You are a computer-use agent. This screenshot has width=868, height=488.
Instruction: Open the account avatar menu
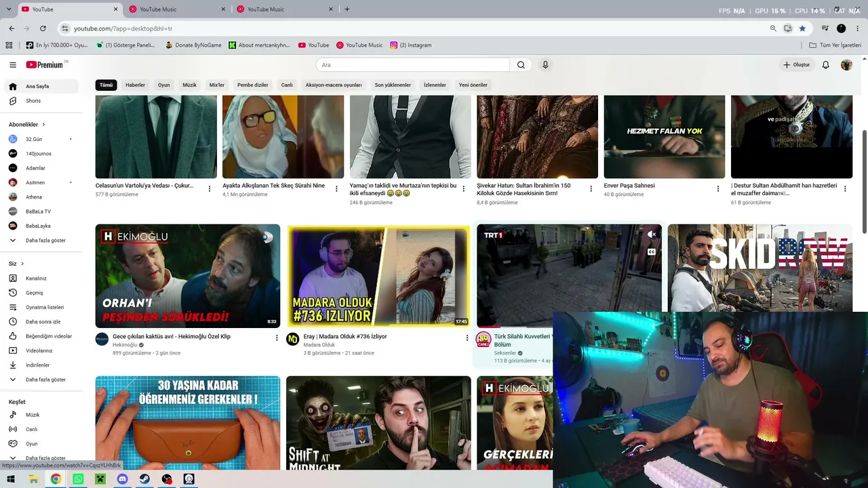[846, 65]
